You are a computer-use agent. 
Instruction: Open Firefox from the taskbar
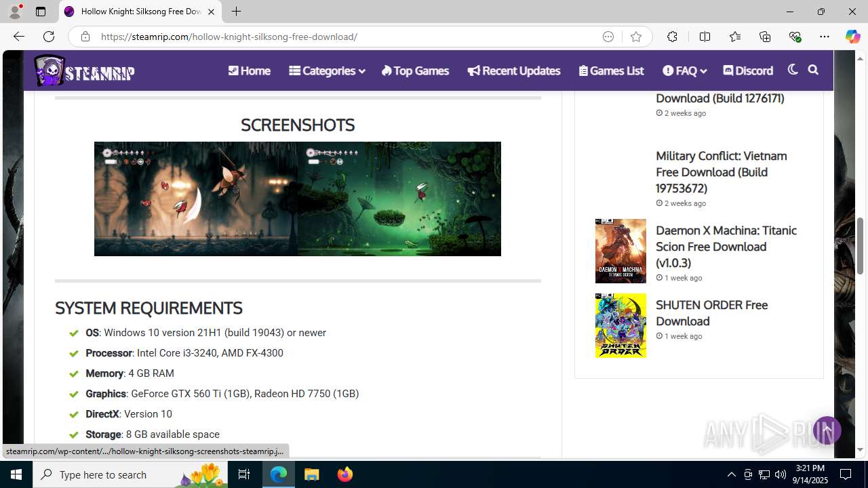(344, 474)
